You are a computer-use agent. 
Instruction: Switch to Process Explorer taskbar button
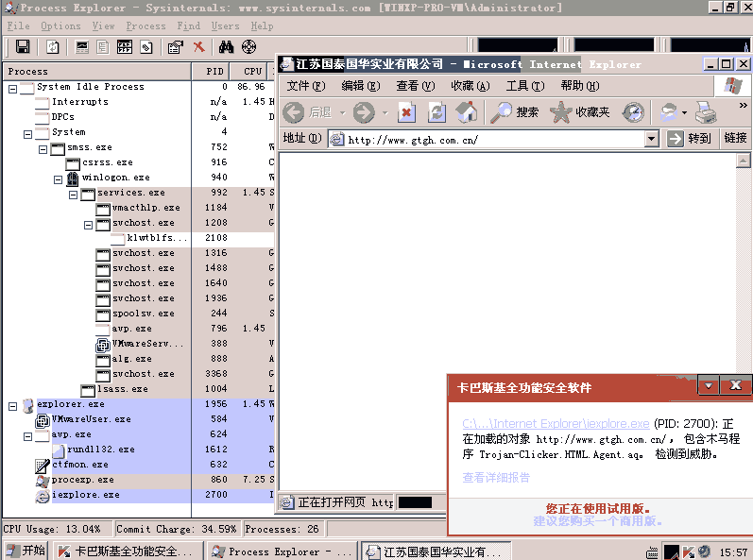(282, 552)
